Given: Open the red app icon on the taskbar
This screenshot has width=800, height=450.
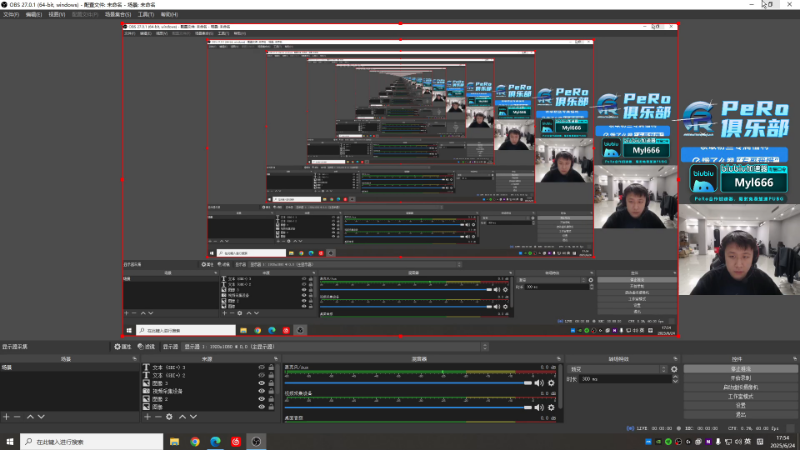Looking at the screenshot, I should 236,442.
